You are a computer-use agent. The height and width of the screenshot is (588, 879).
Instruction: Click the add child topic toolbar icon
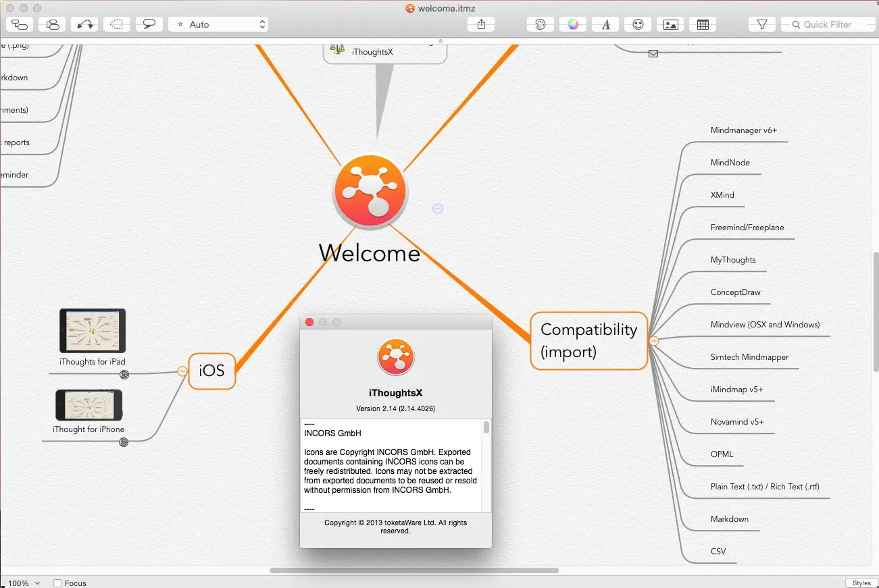[x=20, y=24]
